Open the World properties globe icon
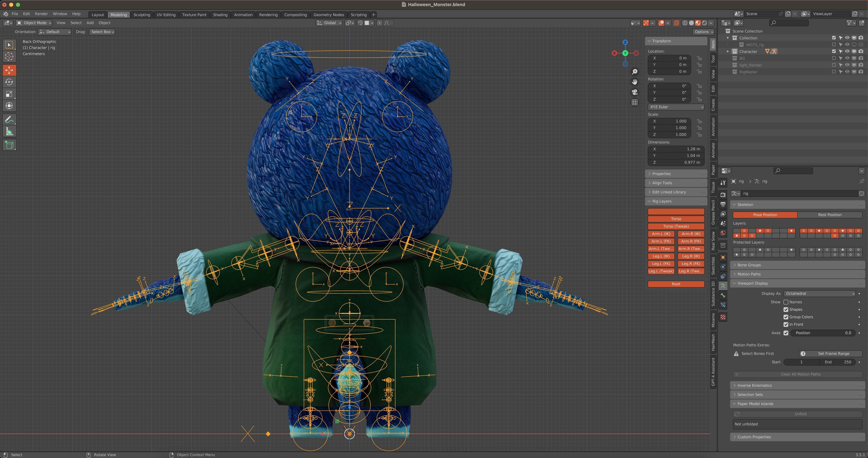This screenshot has width=868, height=458. tap(723, 233)
